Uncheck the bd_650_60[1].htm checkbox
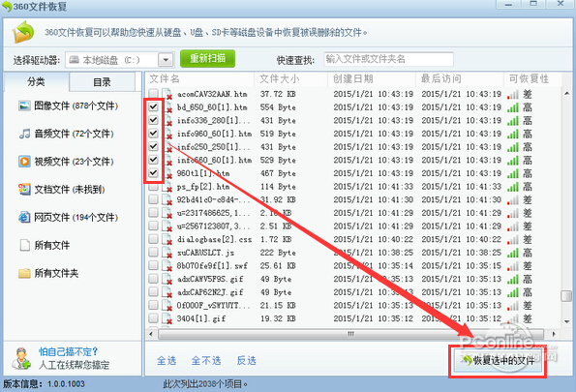576x392 pixels. click(153, 106)
